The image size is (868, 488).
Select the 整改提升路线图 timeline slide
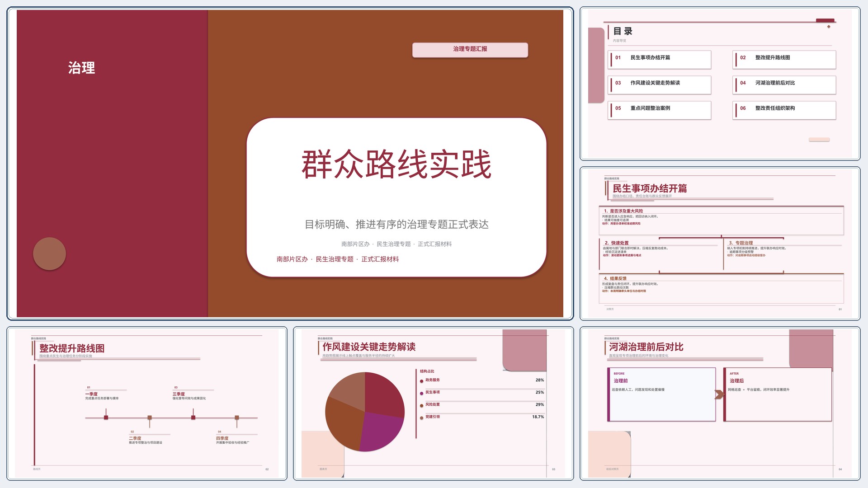pyautogui.click(x=147, y=404)
